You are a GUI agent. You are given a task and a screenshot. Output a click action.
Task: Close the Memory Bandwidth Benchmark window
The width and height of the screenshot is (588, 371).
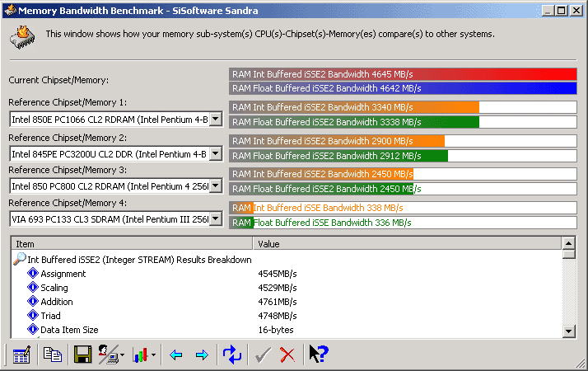[x=576, y=11]
